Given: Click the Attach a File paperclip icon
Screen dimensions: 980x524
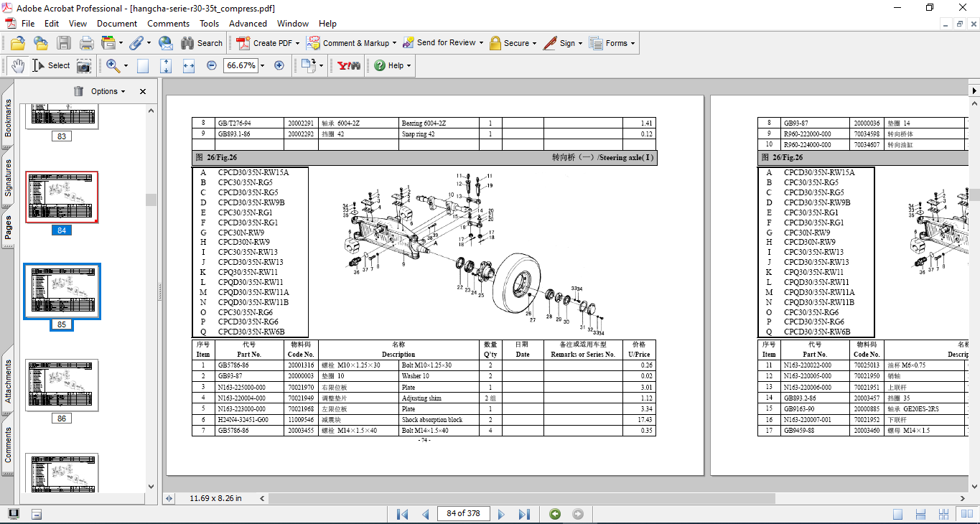Looking at the screenshot, I should 136,43.
